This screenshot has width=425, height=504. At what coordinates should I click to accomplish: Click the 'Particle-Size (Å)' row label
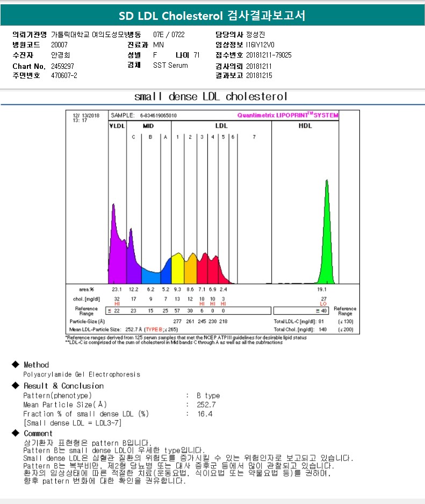coord(87,322)
